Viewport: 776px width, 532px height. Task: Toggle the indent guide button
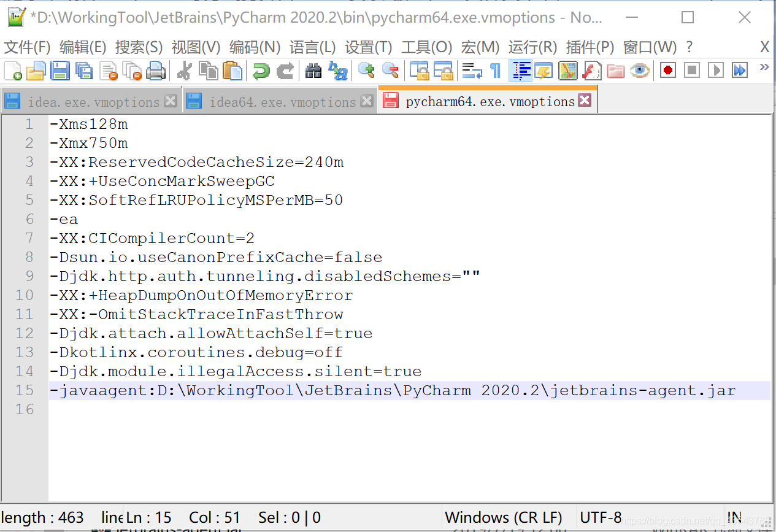(x=520, y=71)
